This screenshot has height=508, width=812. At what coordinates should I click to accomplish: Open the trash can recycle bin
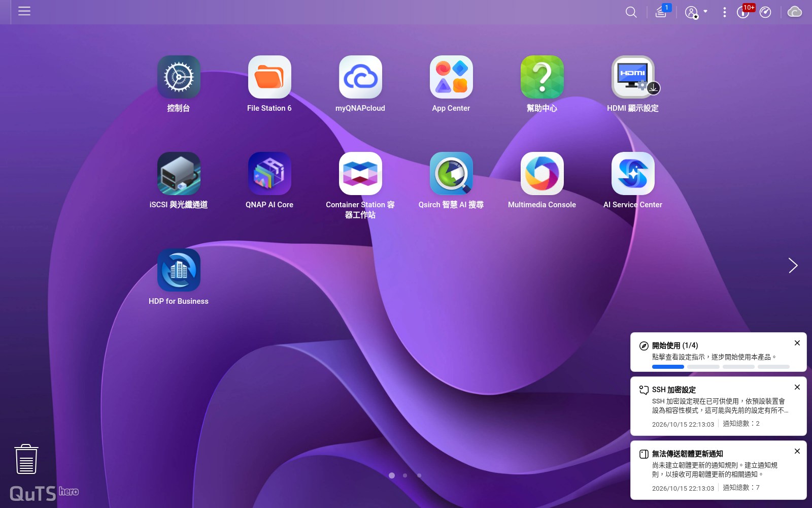click(x=26, y=459)
